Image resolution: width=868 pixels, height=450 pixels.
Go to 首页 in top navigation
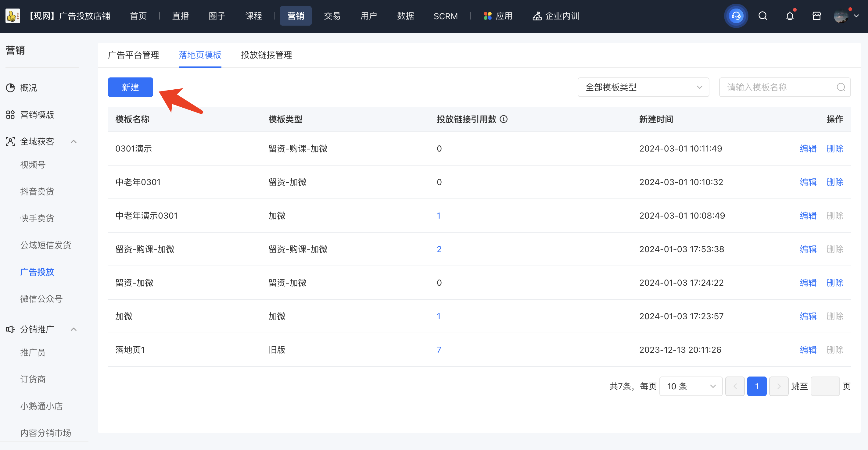[x=138, y=16]
